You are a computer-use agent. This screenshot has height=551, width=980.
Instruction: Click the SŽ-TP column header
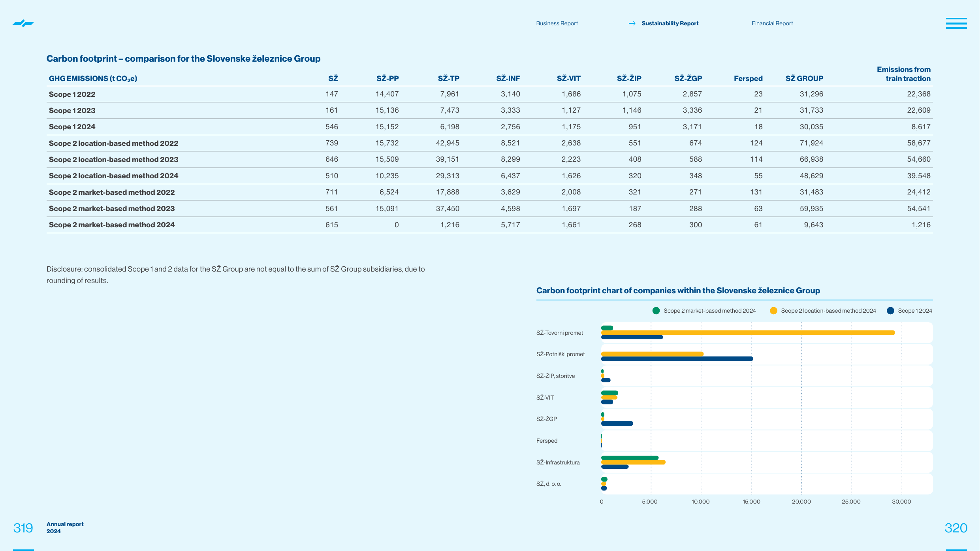coord(448,78)
